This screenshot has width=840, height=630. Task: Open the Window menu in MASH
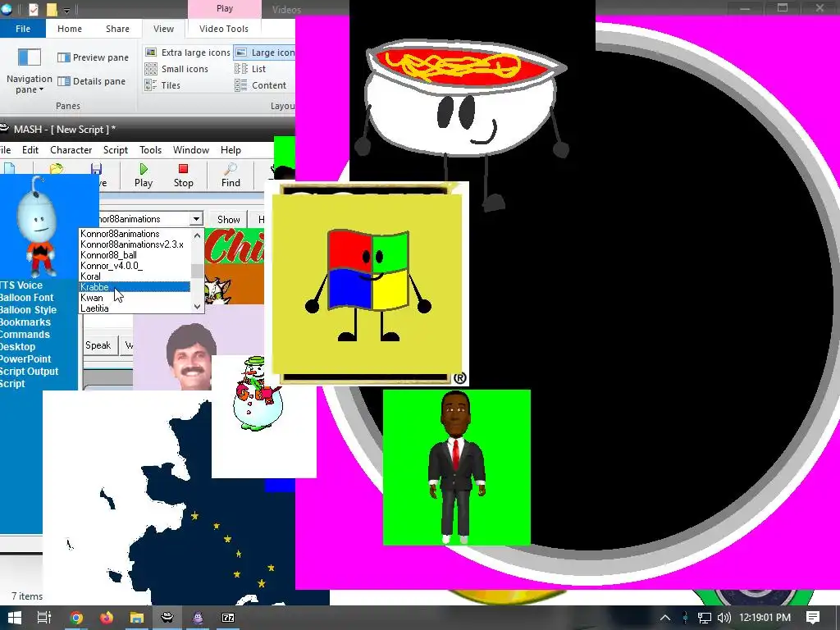pos(190,150)
